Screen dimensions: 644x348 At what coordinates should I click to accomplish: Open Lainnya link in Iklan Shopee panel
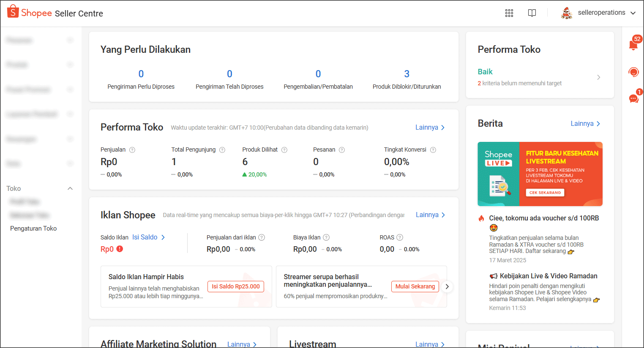click(431, 215)
